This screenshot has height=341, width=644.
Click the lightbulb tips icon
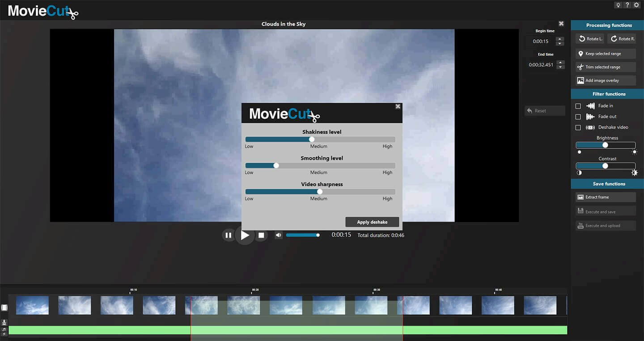[x=619, y=5]
